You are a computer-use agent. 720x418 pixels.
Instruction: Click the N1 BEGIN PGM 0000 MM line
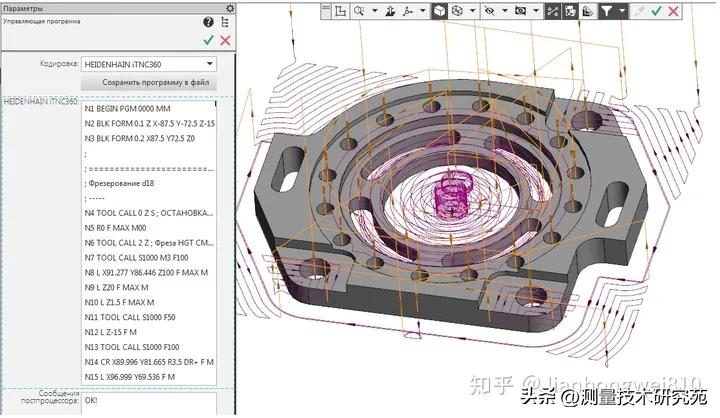[130, 107]
